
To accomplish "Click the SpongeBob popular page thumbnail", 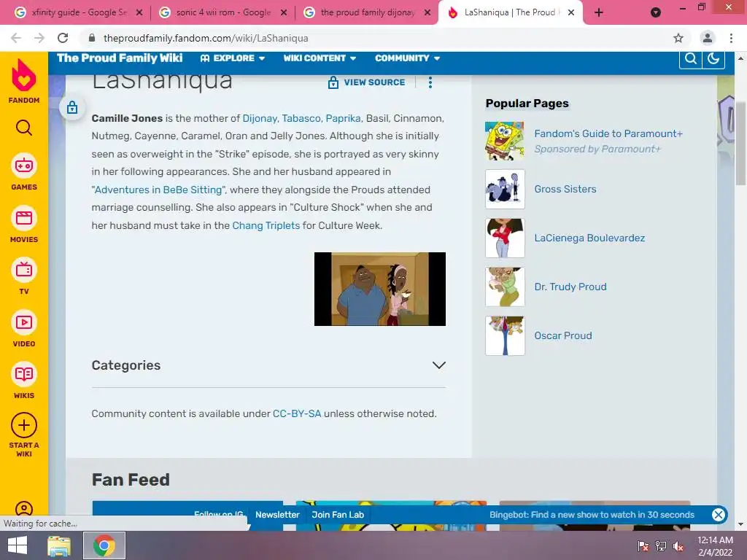I will pyautogui.click(x=505, y=141).
